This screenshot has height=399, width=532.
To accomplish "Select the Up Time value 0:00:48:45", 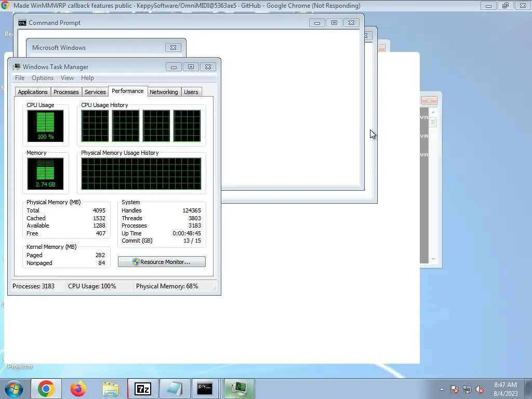I will click(187, 233).
